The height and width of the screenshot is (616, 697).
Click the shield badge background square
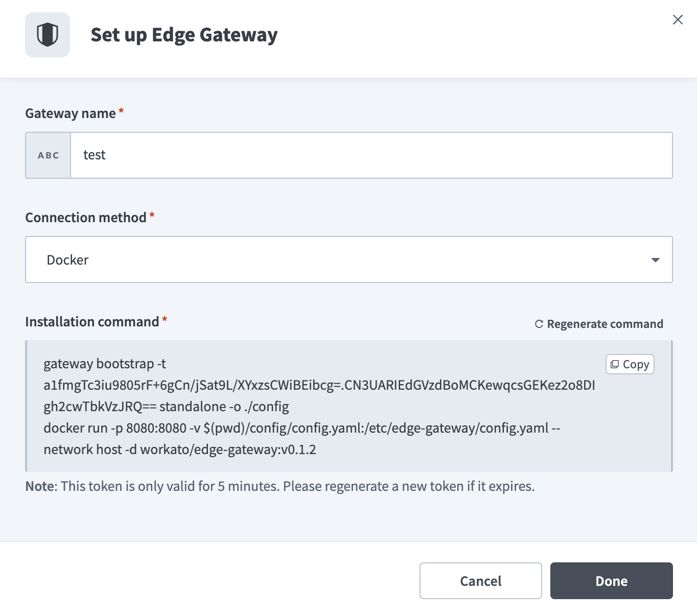point(48,34)
